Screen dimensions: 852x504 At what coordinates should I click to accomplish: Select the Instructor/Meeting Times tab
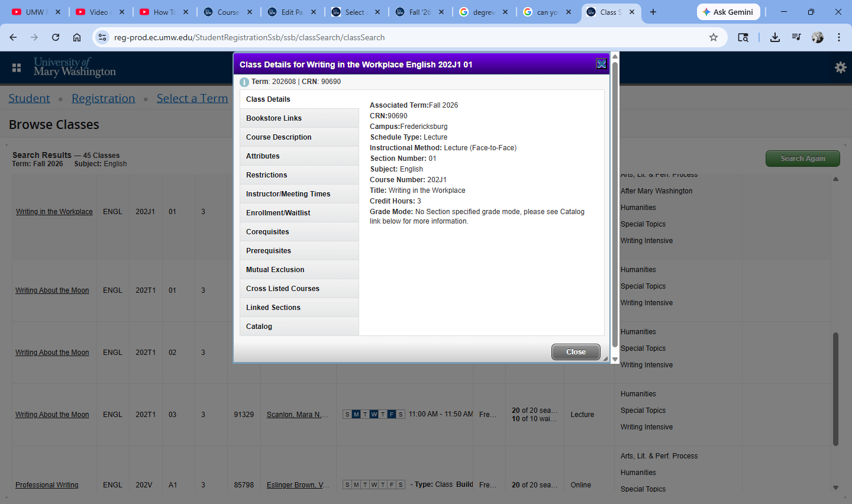pos(288,194)
